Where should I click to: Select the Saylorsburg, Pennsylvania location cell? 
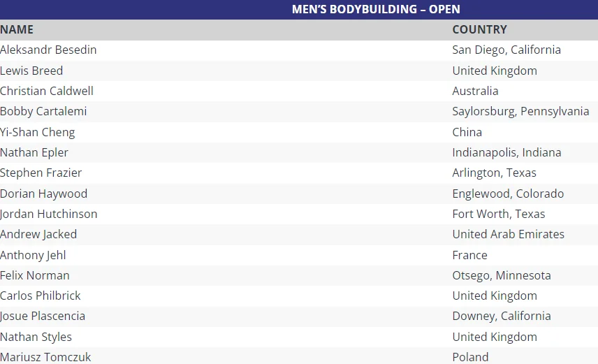(x=520, y=111)
